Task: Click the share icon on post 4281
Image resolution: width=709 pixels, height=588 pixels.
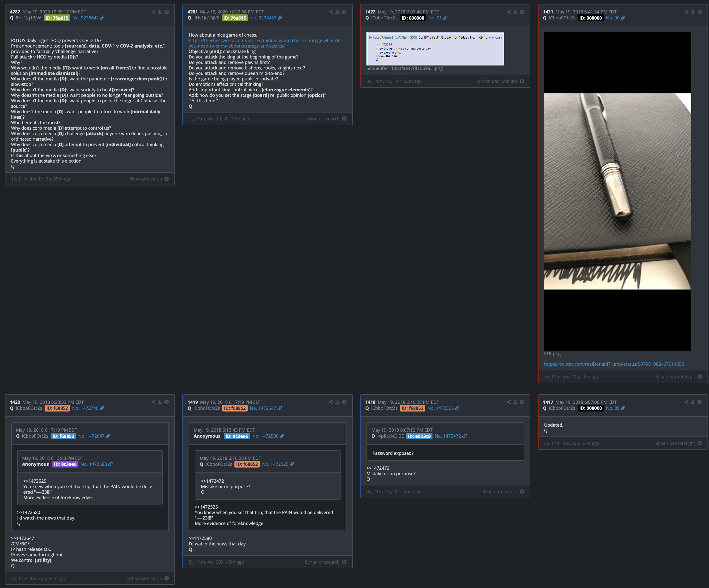Action: coord(331,12)
